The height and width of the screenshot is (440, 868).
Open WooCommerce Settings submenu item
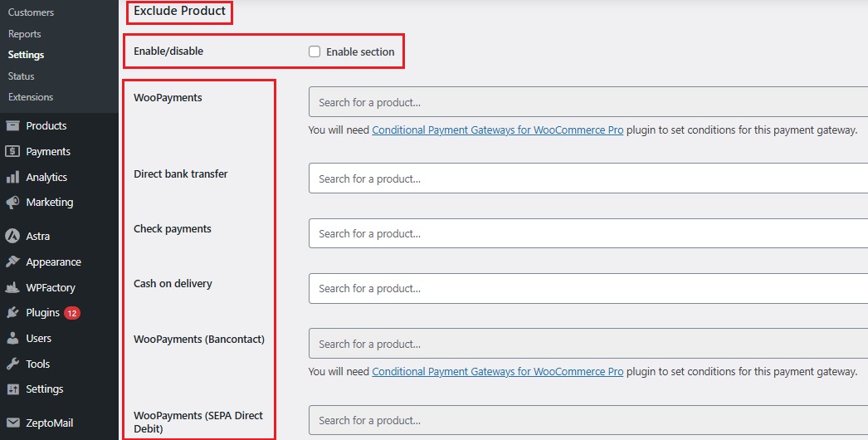(x=26, y=55)
